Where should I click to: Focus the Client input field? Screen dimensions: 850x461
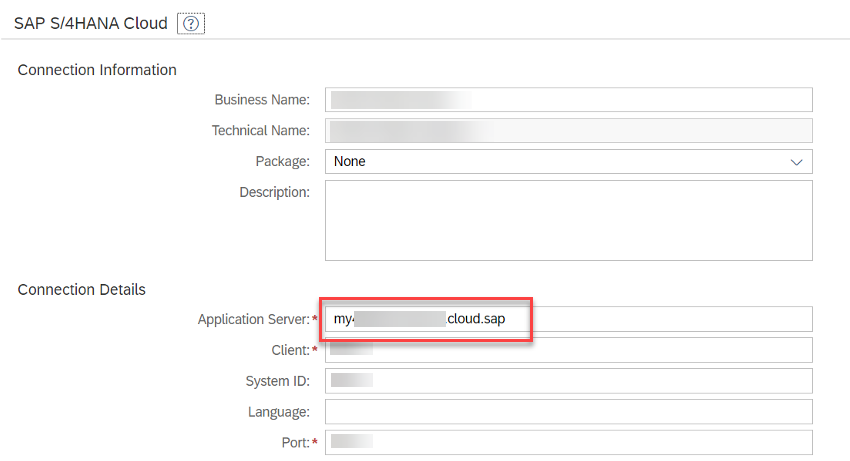click(569, 350)
